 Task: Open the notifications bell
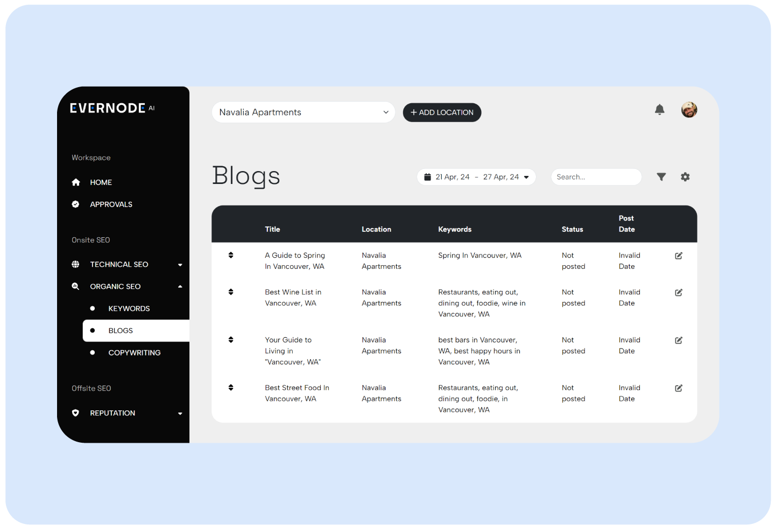click(659, 110)
